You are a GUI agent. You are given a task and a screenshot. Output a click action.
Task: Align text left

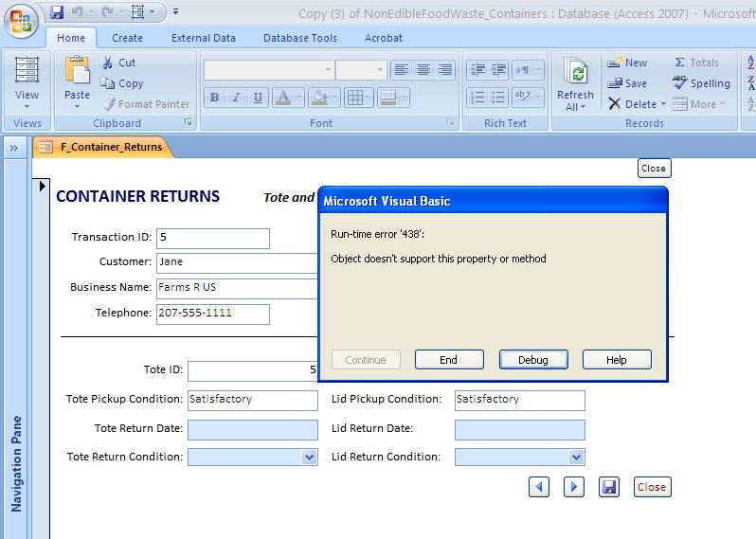pos(401,70)
